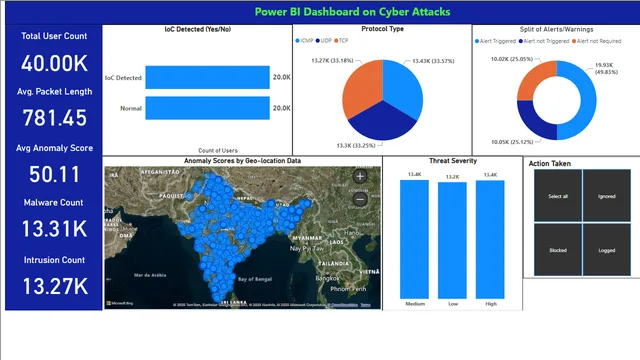This screenshot has height=360, width=640.
Task: Choose Select all in Action Taken slicer
Action: [558, 196]
